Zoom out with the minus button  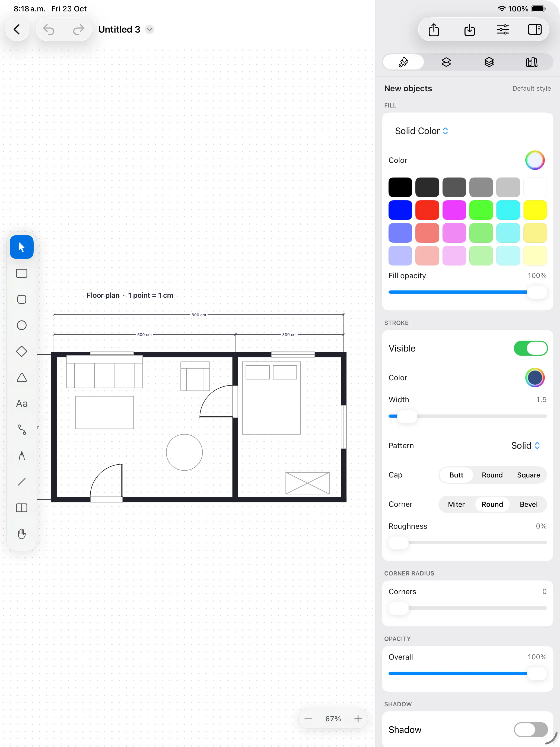pos(308,719)
